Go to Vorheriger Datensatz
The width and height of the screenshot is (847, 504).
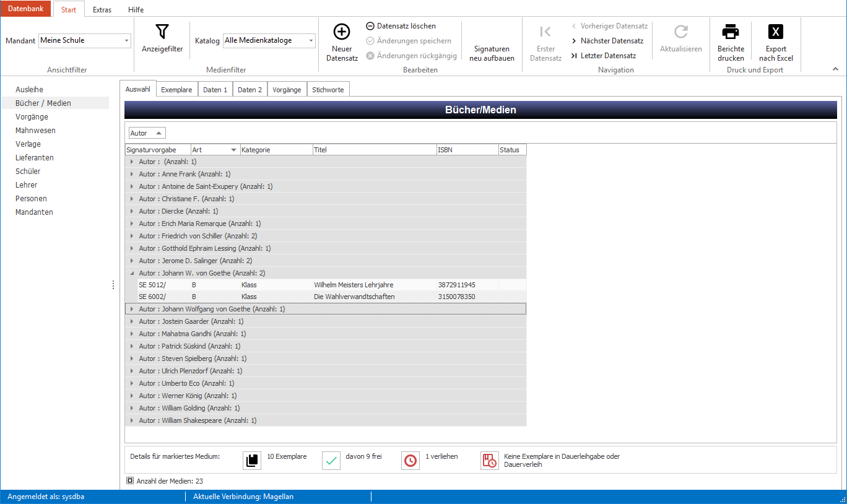click(610, 26)
